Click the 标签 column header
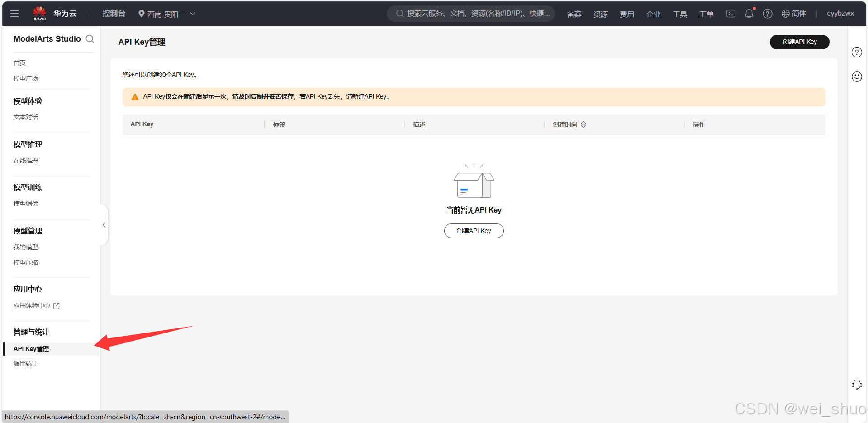This screenshot has width=868, height=423. (279, 124)
